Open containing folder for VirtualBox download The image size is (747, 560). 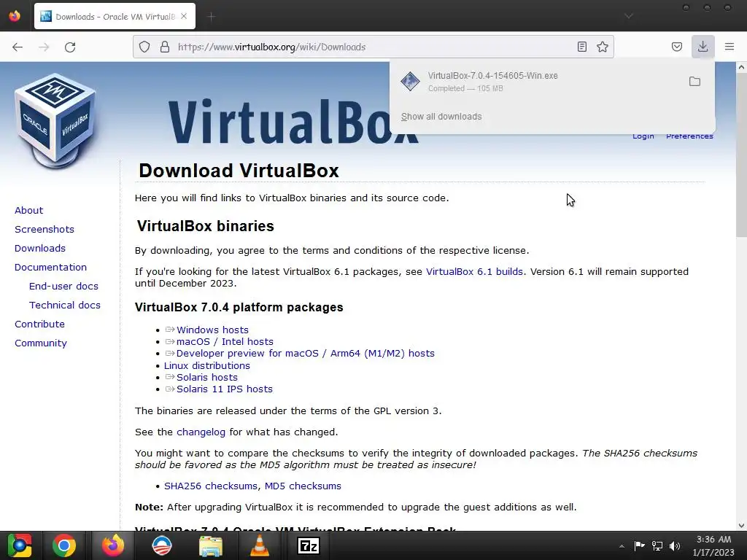click(x=694, y=82)
